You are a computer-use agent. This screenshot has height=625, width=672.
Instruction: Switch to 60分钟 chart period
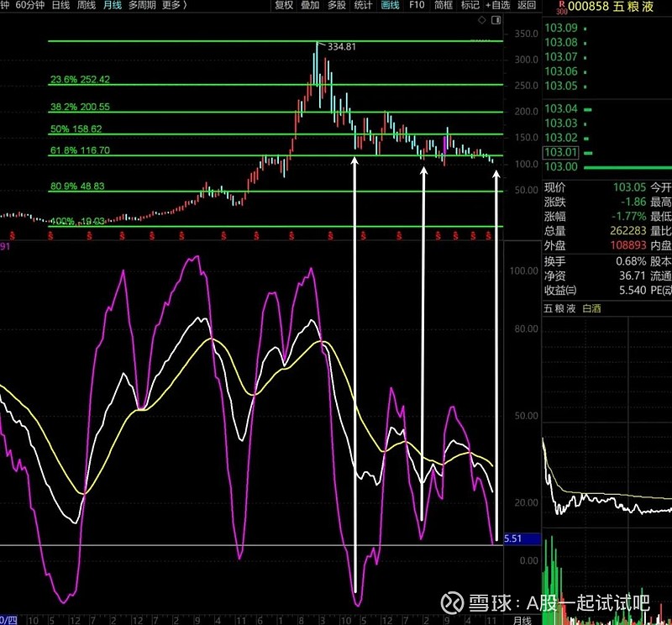(x=30, y=5)
